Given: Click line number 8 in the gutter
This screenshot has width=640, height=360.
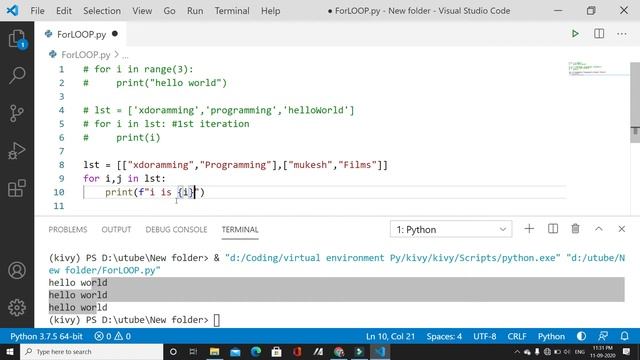Looking at the screenshot, I should (x=61, y=165).
